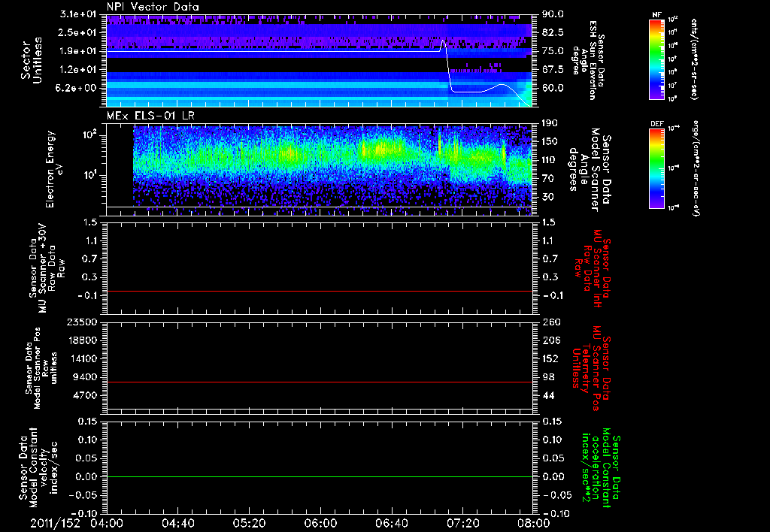Click the DEF color scale bar

coord(656,168)
